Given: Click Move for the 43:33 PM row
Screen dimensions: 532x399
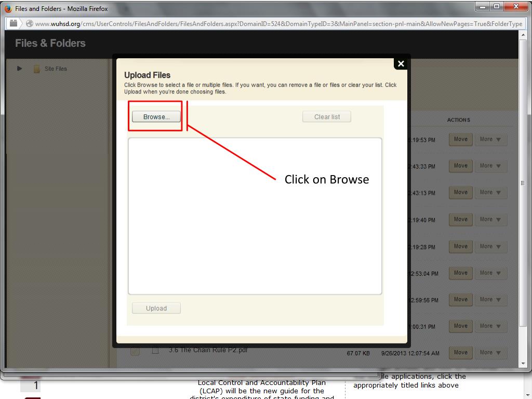Looking at the screenshot, I should tap(460, 166).
